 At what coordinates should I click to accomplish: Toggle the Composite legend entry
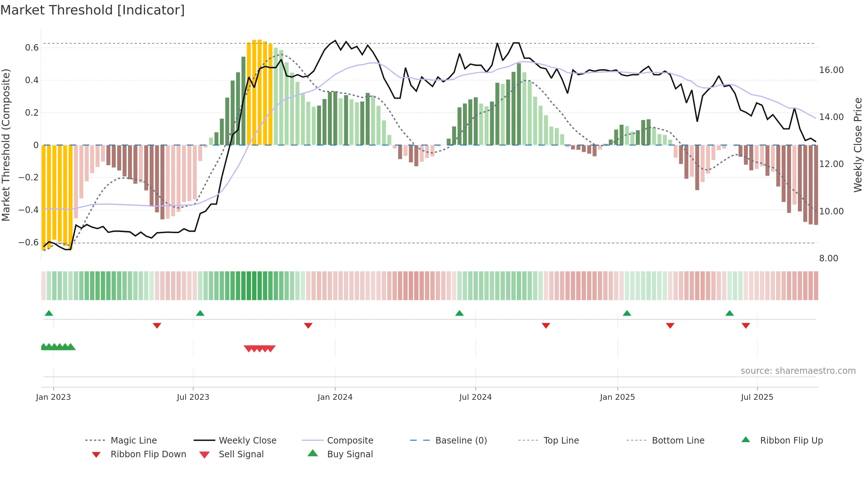[x=337, y=440]
